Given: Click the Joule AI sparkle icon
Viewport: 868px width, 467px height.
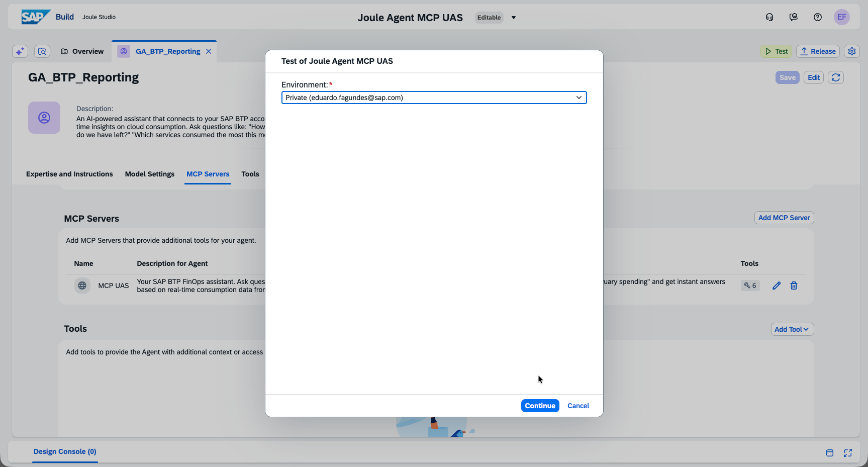Looking at the screenshot, I should coord(20,51).
